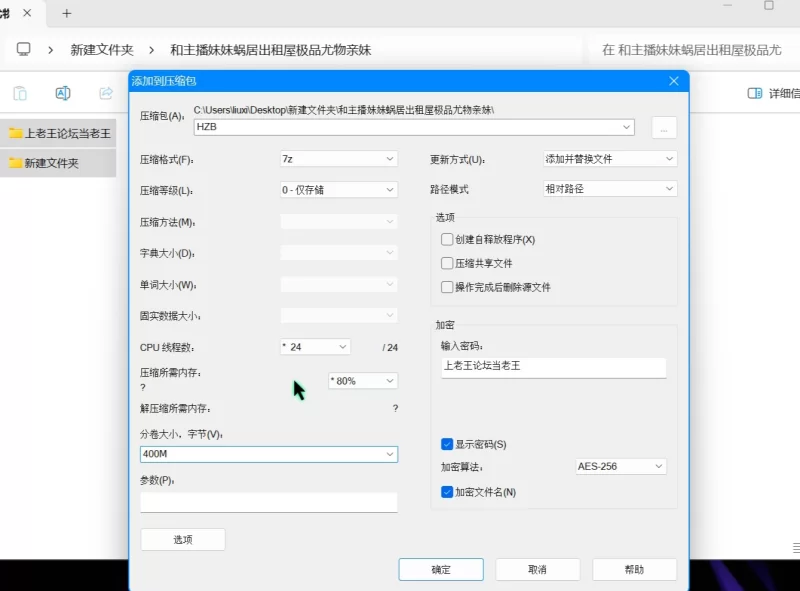This screenshot has width=800, height=591.
Task: Open the 压缩等级 dropdown showing 0 - 仅存储
Action: click(339, 190)
